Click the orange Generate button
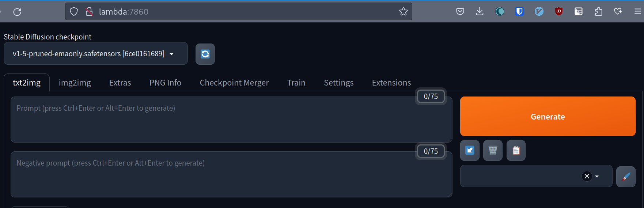Screen dimensions: 644x208 pos(548,116)
